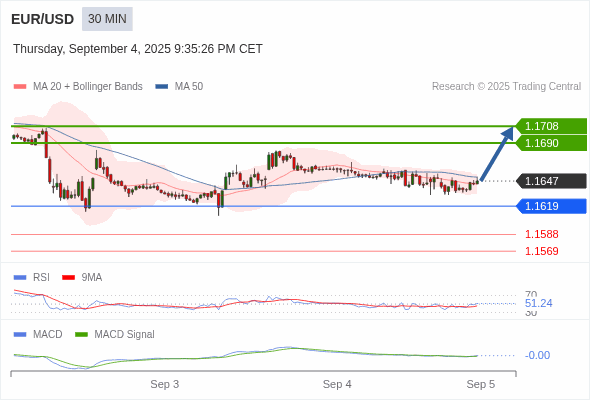Image resolution: width=590 pixels, height=400 pixels.
Task: Click the RSI value 51.24
Action: (538, 303)
